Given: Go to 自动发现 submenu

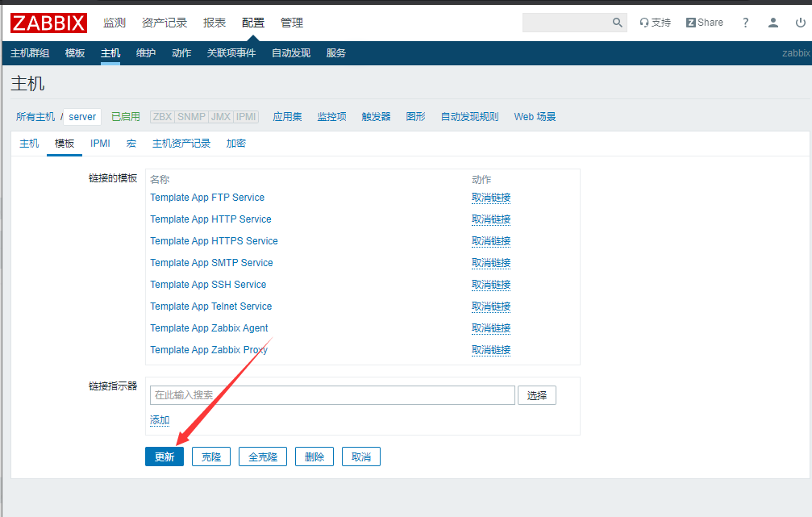Looking at the screenshot, I should (x=291, y=53).
